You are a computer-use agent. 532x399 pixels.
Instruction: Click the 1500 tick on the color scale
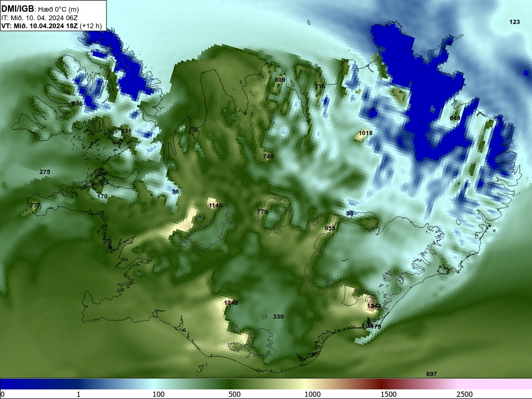click(388, 394)
